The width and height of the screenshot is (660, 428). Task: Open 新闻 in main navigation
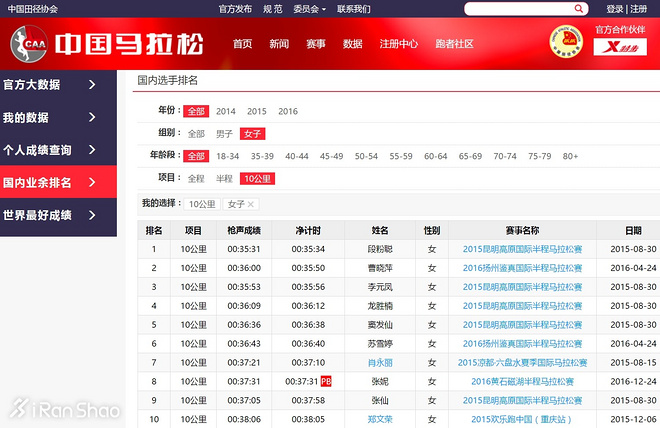tap(279, 44)
